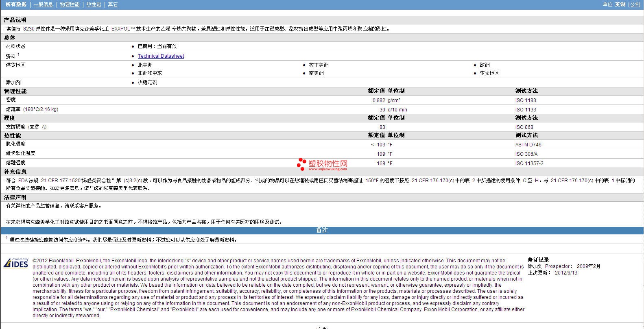This screenshot has width=644, height=329.
Task: Select the 补充信息 section heading
Action: coord(15,172)
